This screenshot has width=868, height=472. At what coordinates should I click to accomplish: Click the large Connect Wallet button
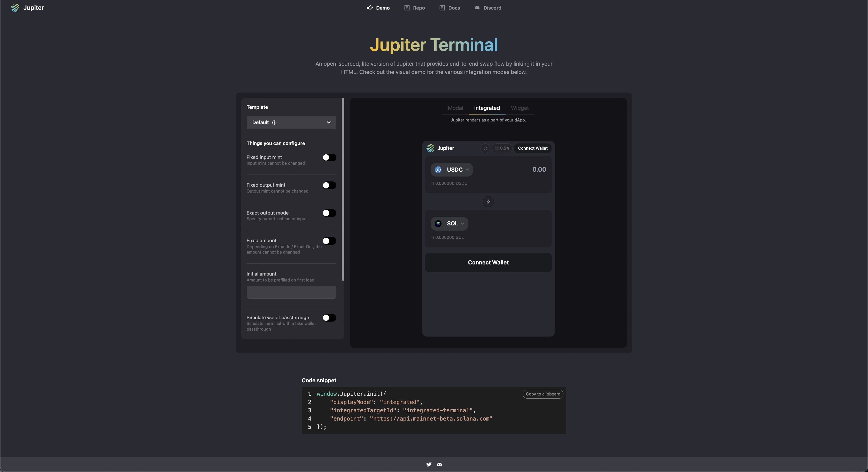pos(488,263)
